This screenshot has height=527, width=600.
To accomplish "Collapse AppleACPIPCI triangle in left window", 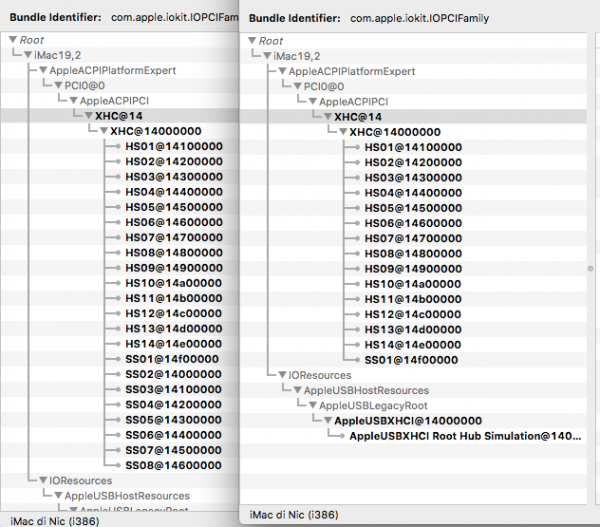I will 73,101.
